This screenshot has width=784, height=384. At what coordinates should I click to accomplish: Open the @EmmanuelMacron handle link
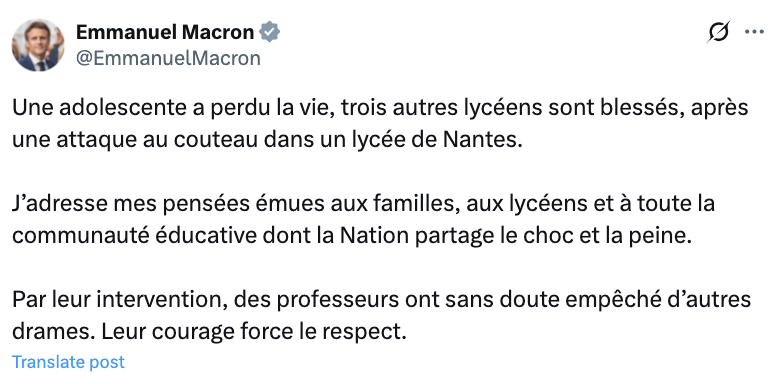pyautogui.click(x=168, y=58)
